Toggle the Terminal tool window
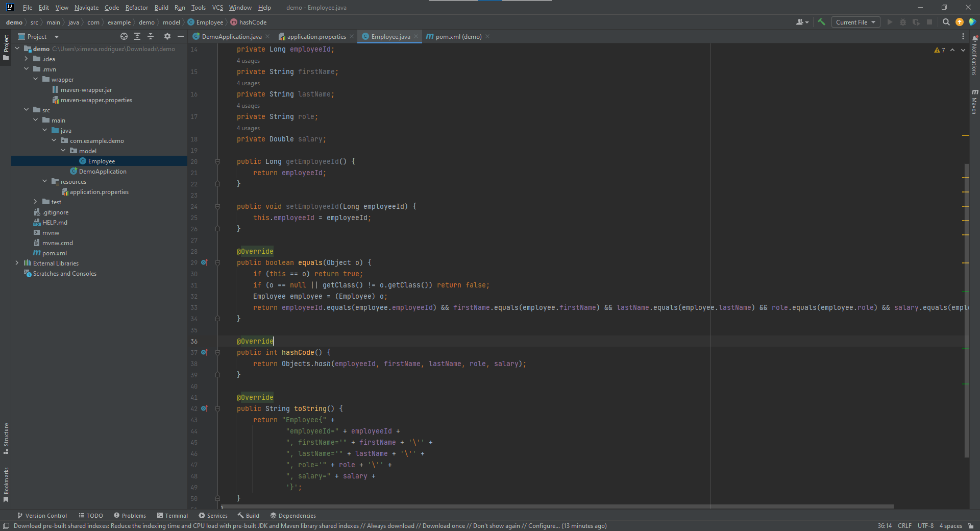The image size is (980, 531). (173, 515)
